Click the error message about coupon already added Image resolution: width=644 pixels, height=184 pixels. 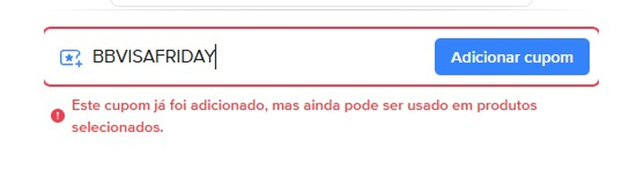coord(304,116)
